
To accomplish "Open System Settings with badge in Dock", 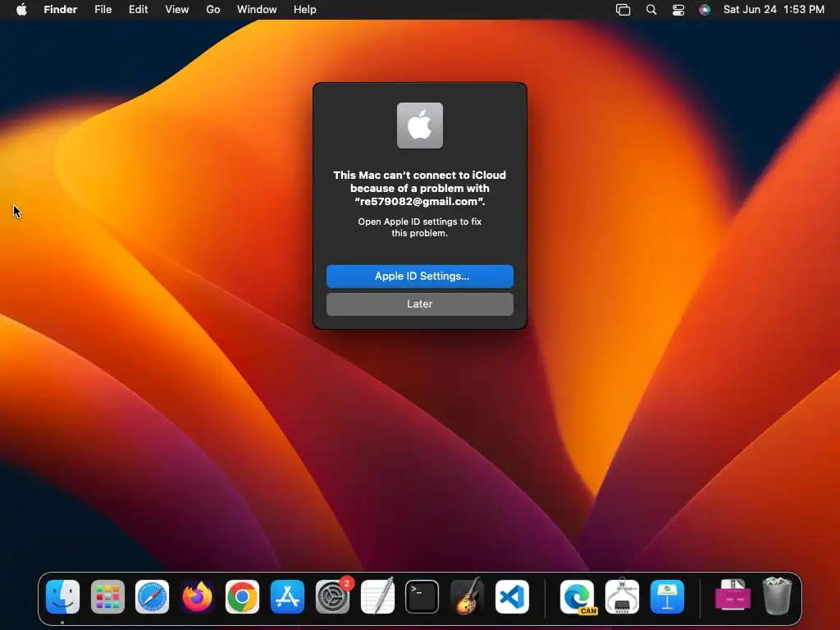I will 333,597.
